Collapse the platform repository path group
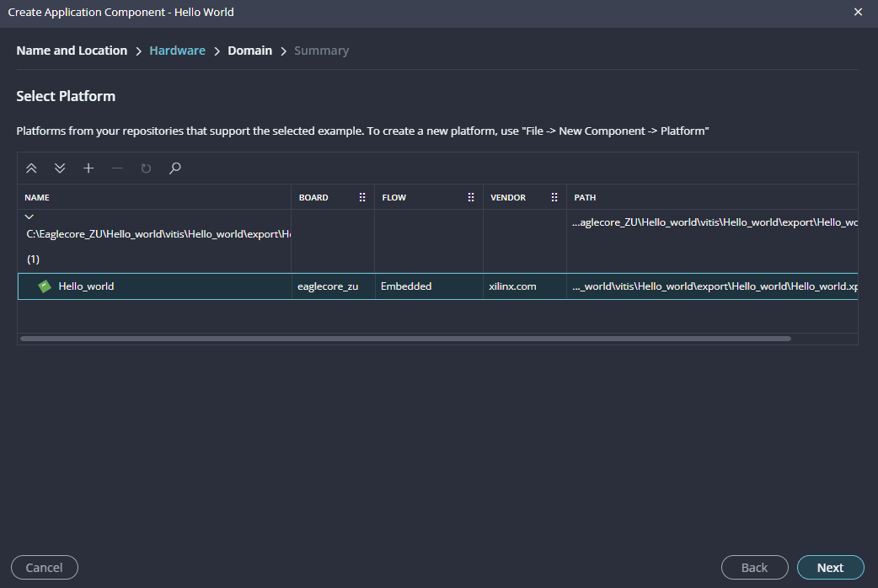Image resolution: width=878 pixels, height=588 pixels. click(x=29, y=217)
